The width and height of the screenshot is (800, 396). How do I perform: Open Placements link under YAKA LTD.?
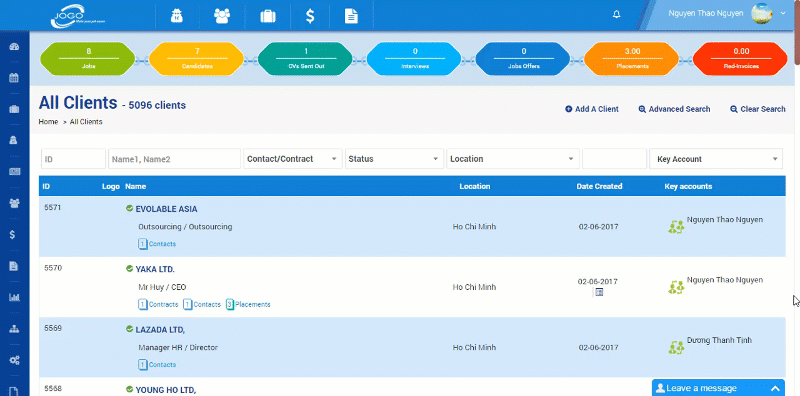(x=248, y=305)
